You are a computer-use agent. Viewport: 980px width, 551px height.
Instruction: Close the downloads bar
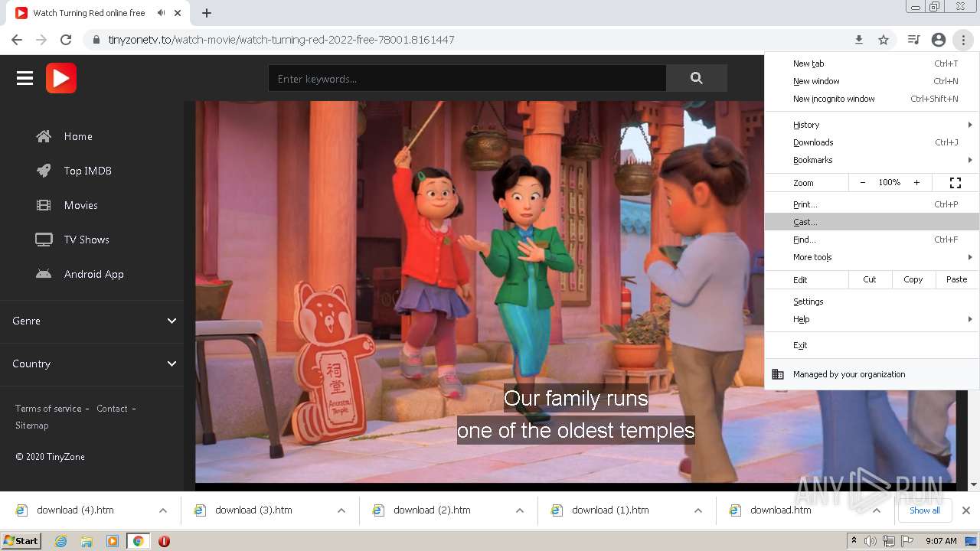[x=966, y=510]
